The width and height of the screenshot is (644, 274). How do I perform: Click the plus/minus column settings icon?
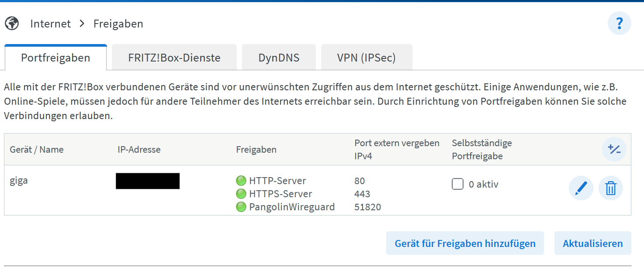click(614, 150)
